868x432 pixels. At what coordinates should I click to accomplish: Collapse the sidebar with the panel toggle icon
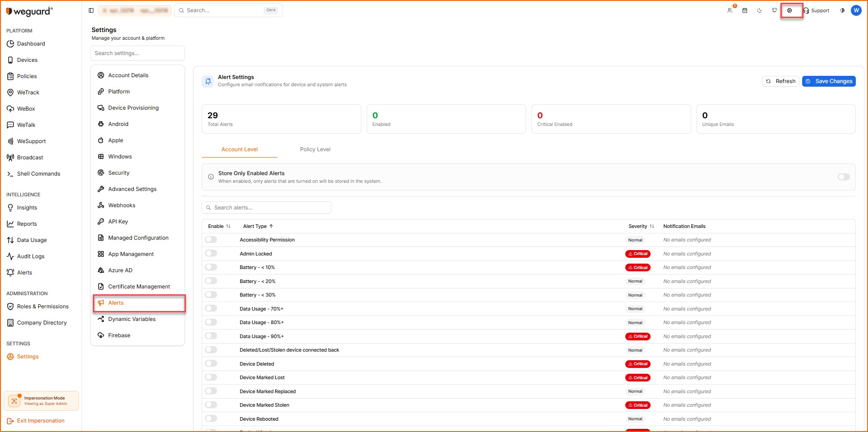91,10
